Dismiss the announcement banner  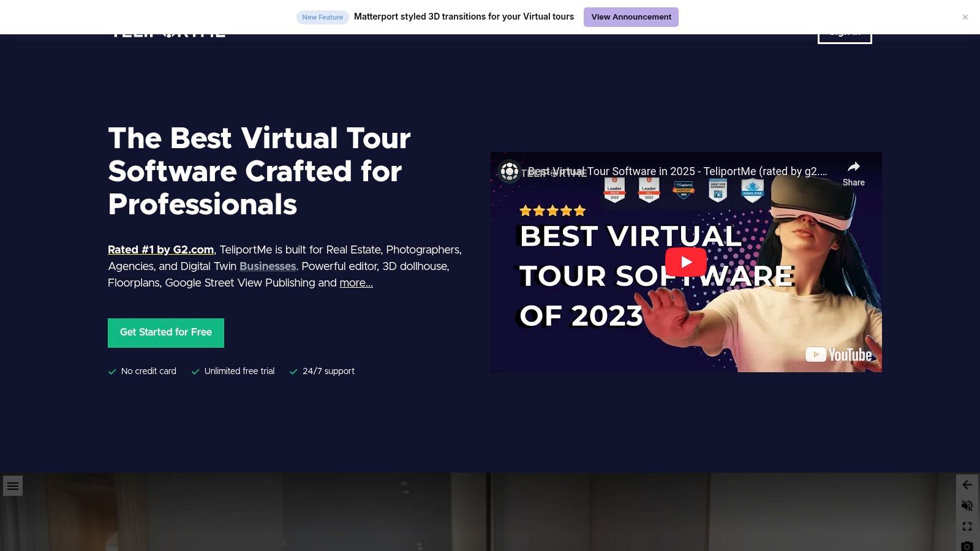pos(965,17)
